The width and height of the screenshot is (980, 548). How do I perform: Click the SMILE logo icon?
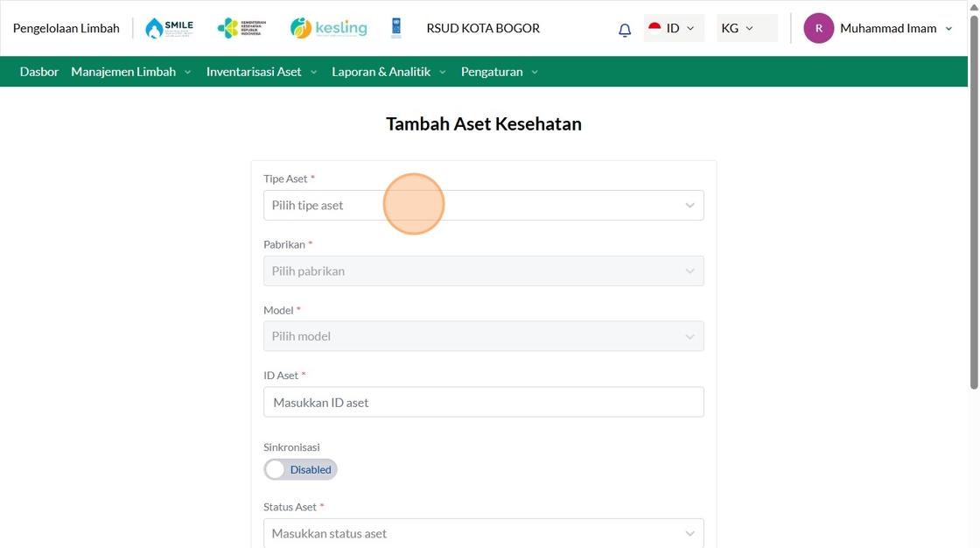pos(169,28)
